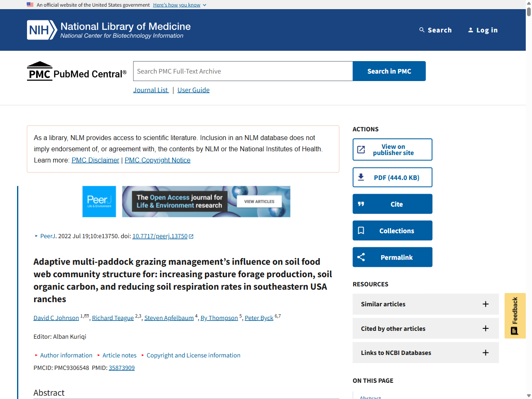Expand Cited by other articles section

(x=485, y=328)
